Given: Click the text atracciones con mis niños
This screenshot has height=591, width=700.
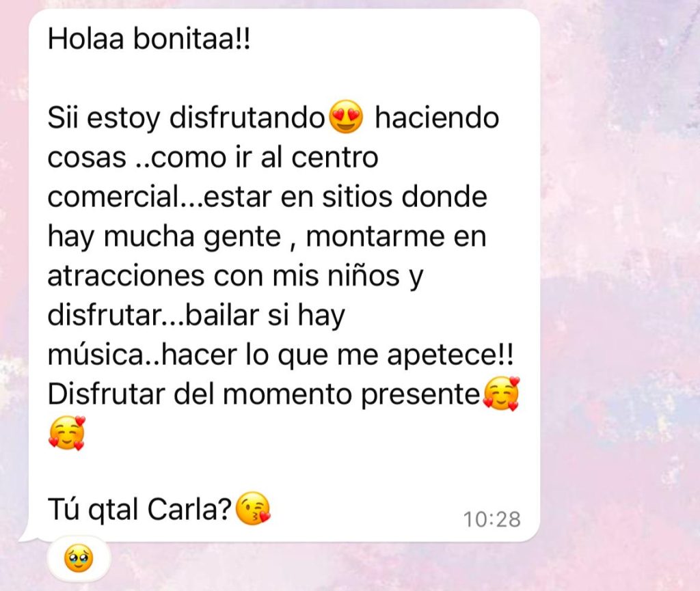Looking at the screenshot, I should 224,275.
